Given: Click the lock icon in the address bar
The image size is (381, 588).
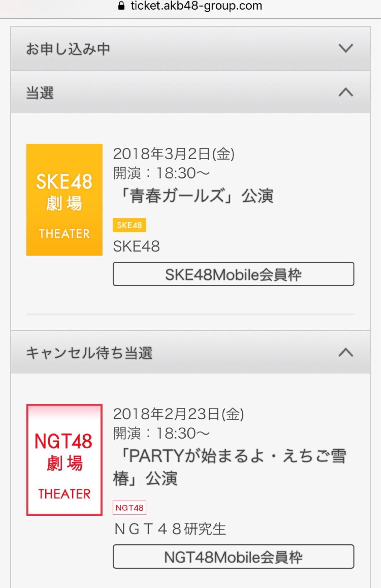Looking at the screenshot, I should coord(121,6).
